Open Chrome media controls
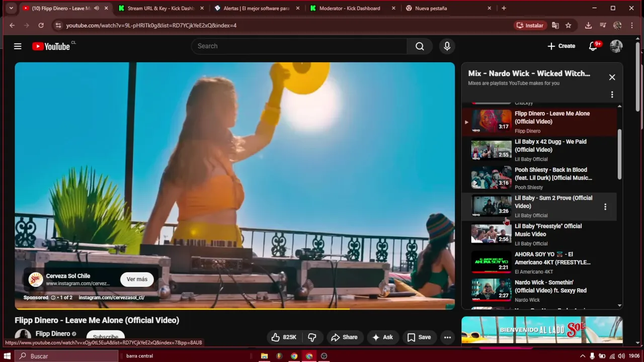The height and width of the screenshot is (362, 644). tap(603, 26)
